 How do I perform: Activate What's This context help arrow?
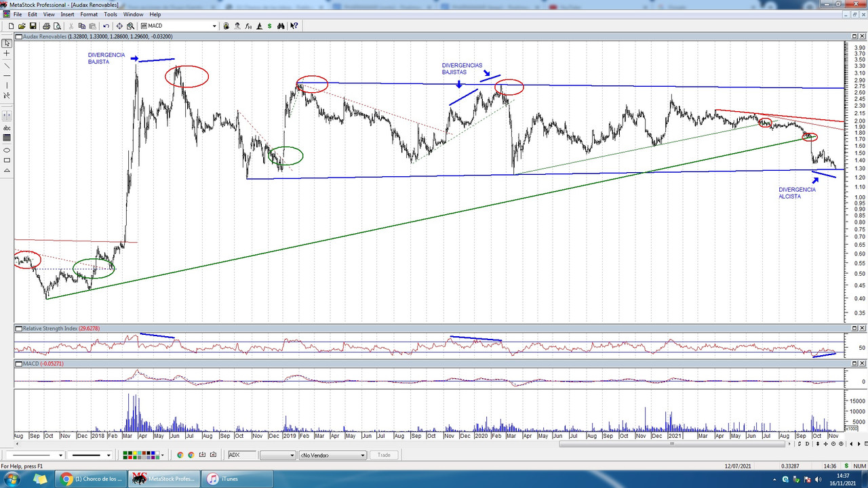pyautogui.click(x=293, y=26)
